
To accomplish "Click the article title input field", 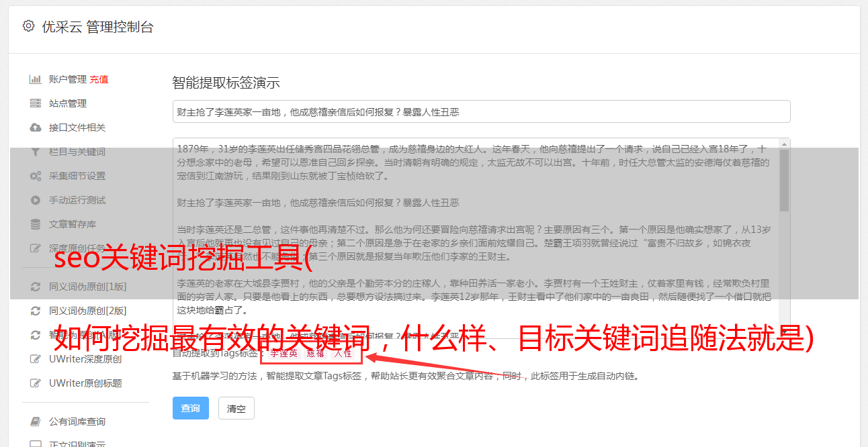I will (x=481, y=111).
